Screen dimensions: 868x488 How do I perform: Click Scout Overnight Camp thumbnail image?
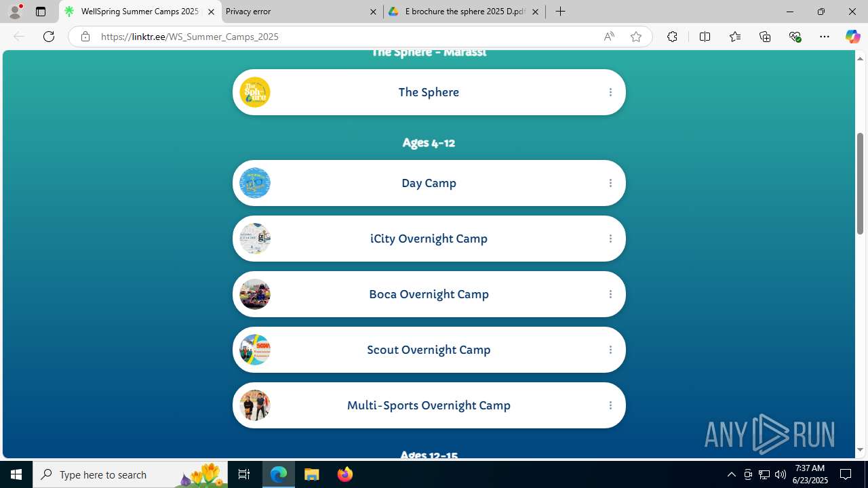click(x=255, y=350)
